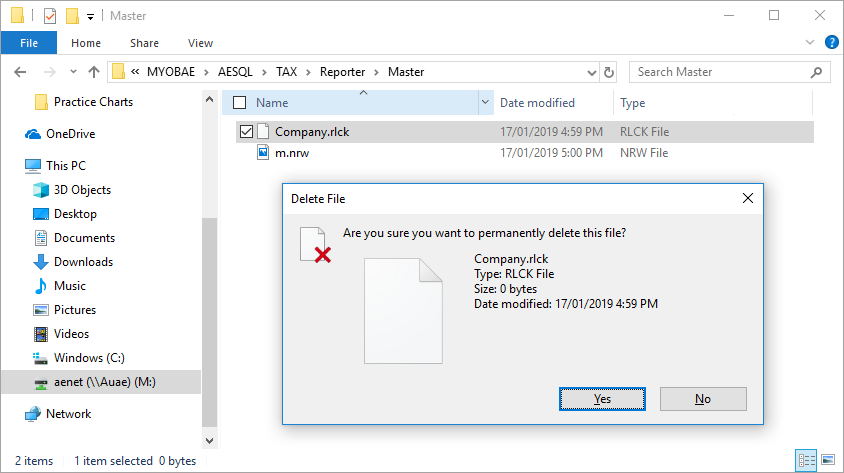Viewport: 844px width, 473px height.
Task: Open the Share ribbon tab
Action: tap(144, 43)
